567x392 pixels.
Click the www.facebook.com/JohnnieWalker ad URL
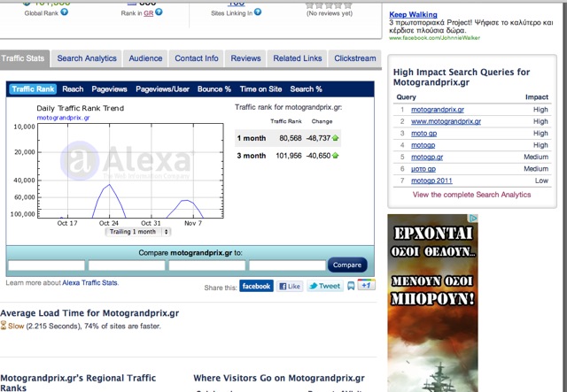coord(434,38)
